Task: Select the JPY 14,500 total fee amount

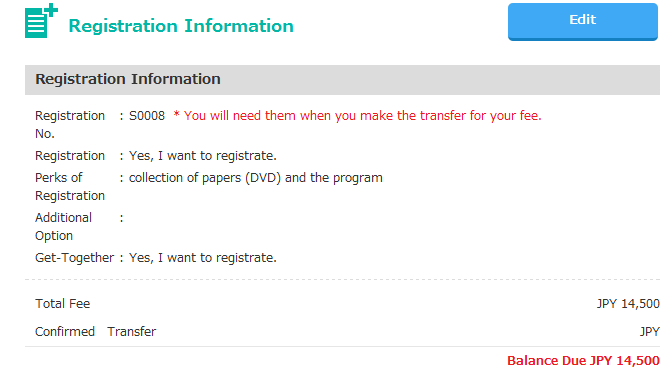Action: pyautogui.click(x=628, y=304)
